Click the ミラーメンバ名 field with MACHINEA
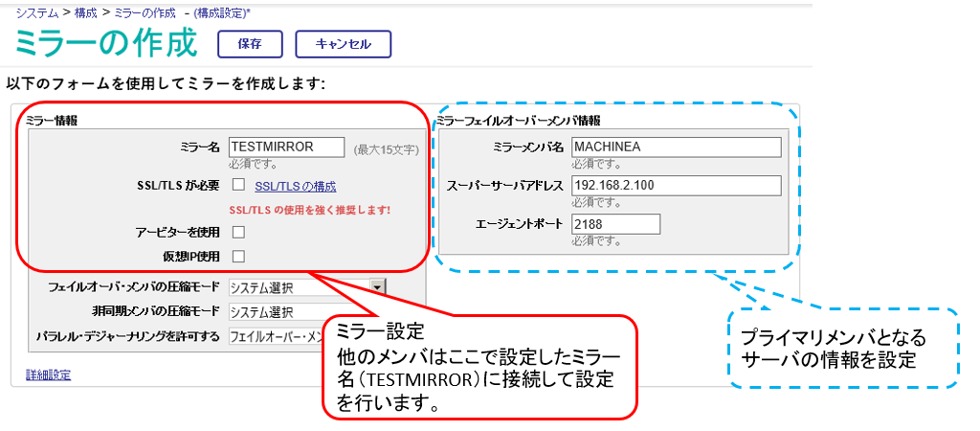The image size is (980, 431). pyautogui.click(x=676, y=147)
